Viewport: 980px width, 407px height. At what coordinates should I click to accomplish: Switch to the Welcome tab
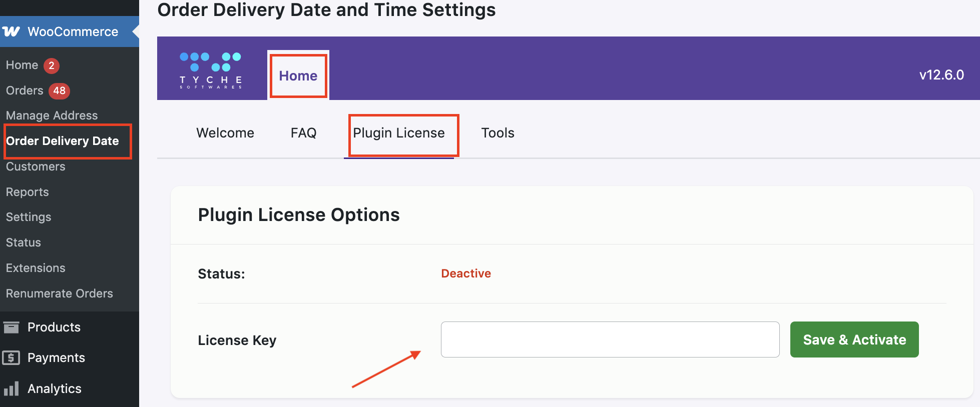pos(225,133)
